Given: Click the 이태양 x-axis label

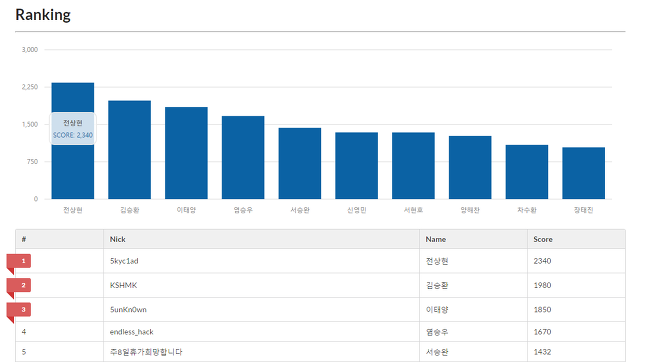Looking at the screenshot, I should click(186, 210).
